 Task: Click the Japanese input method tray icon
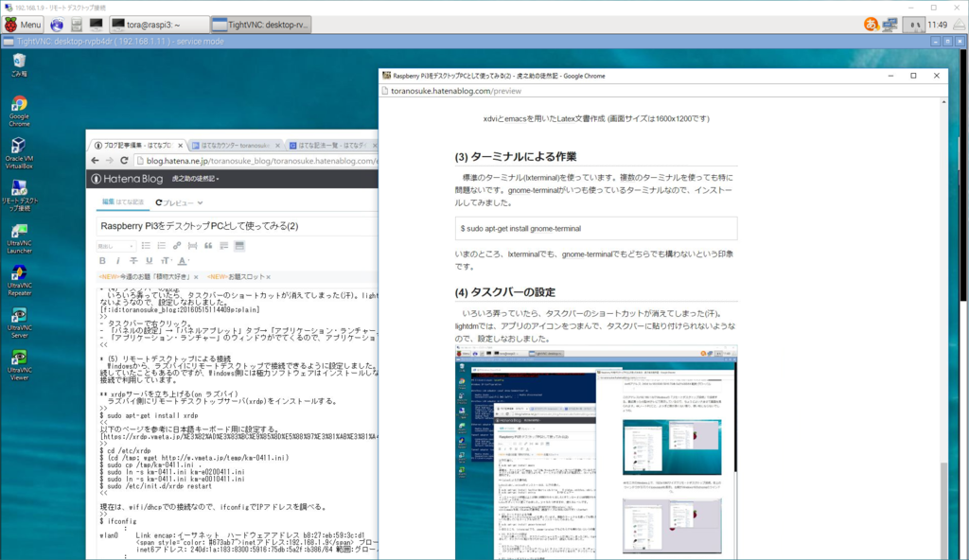(872, 25)
